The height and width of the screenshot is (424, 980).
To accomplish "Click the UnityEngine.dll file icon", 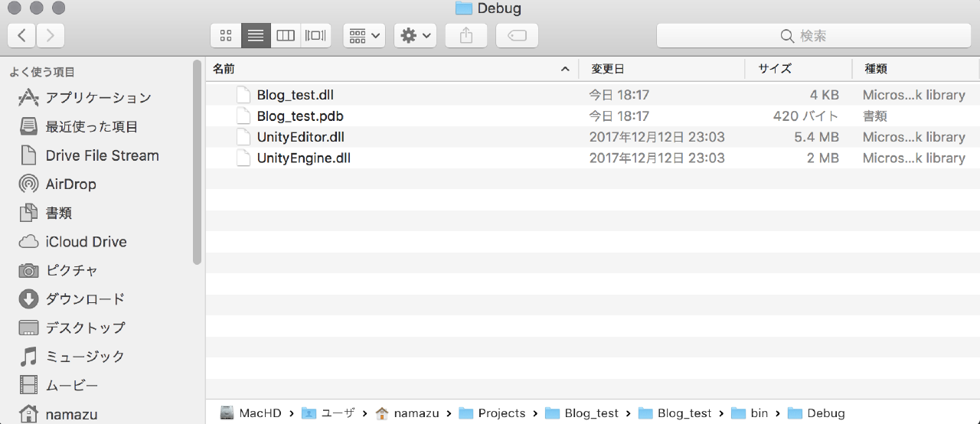I will pyautogui.click(x=243, y=158).
